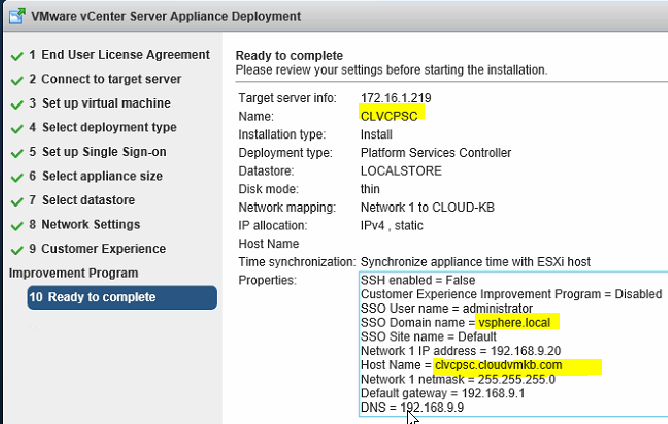Click the green checkmark beside Select appliance size
Viewport: 668px width, 424px height.
pos(17,178)
